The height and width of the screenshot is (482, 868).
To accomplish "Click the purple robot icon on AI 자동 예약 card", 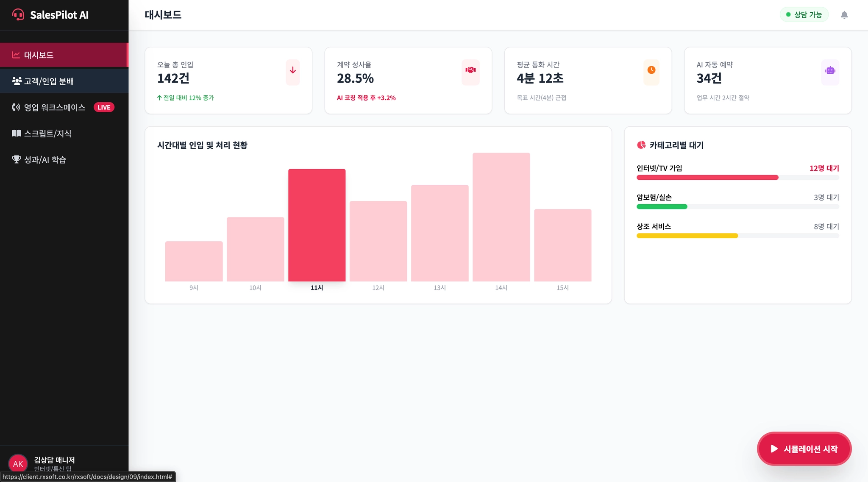I will tap(830, 70).
